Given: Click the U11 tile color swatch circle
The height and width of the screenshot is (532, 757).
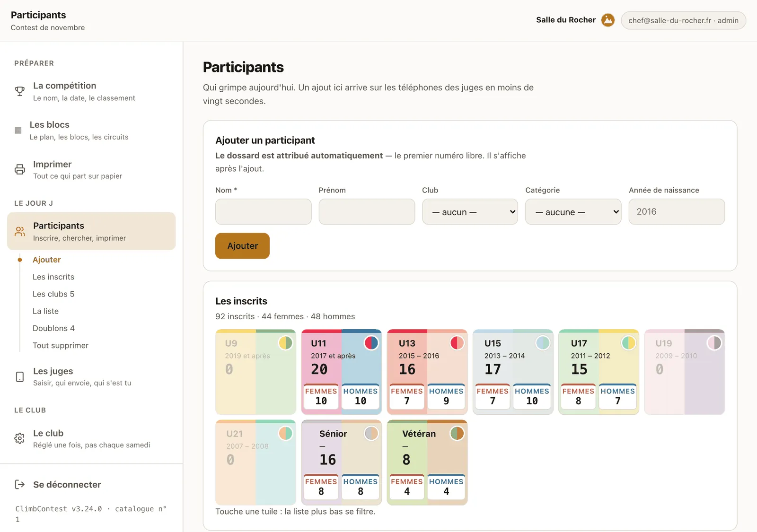Looking at the screenshot, I should (371, 343).
